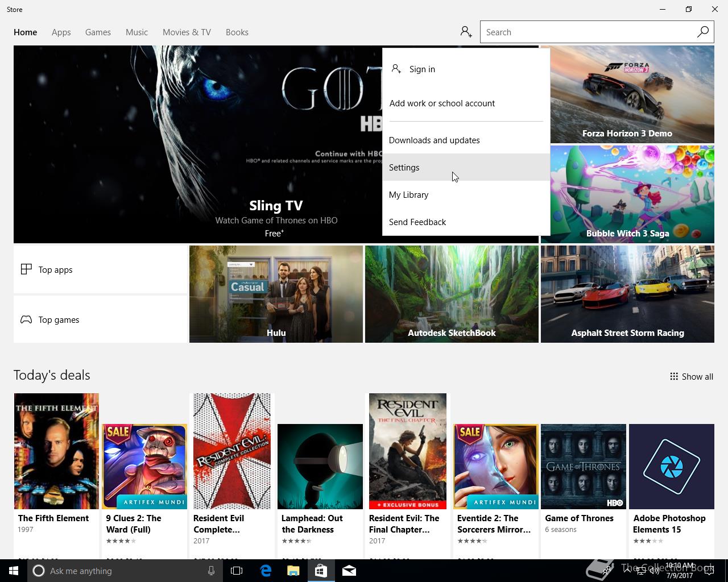Screen dimensions: 728x582
Task: Open the Bubble Witch 3 Saga tile
Action: point(627,194)
